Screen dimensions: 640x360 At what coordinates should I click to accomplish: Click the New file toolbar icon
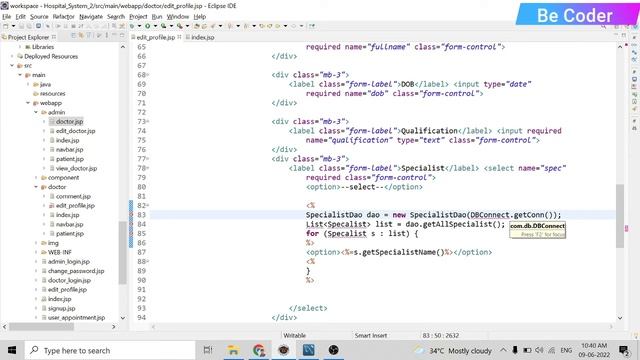[6, 26]
